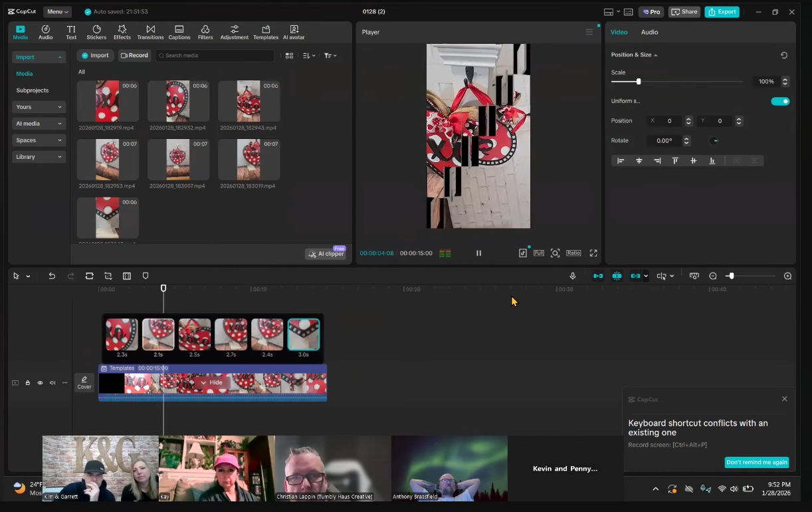Open the media filter dropdown
Image resolution: width=812 pixels, height=512 pixels.
coord(330,56)
